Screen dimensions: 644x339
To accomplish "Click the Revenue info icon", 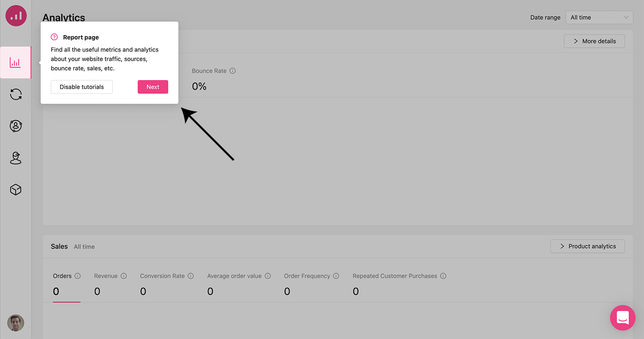I will pyautogui.click(x=124, y=276).
